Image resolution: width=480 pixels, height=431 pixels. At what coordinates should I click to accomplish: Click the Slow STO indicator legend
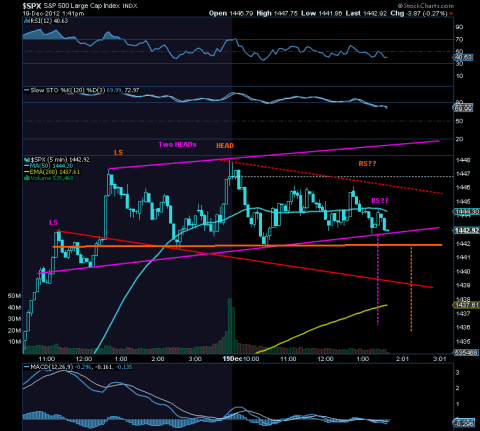[x=82, y=90]
